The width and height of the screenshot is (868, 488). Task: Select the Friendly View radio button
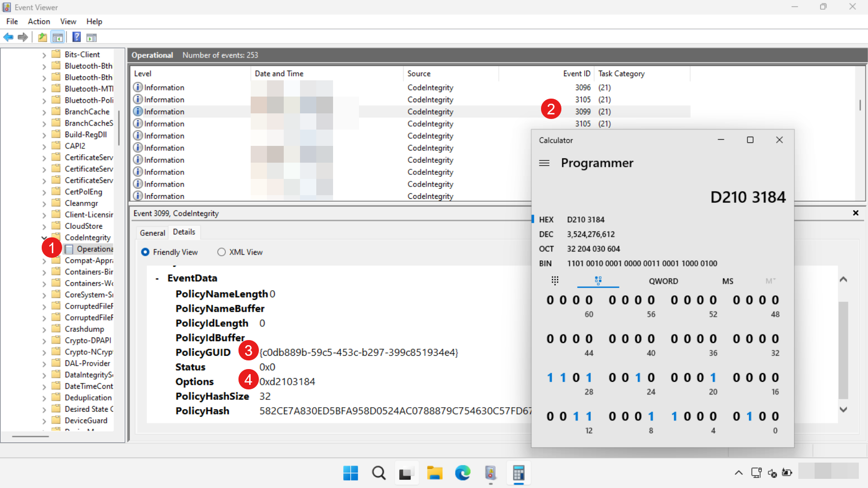point(145,252)
